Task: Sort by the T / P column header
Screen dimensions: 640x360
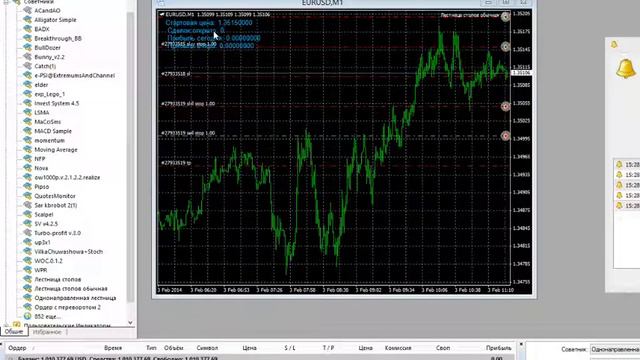Action: pyautogui.click(x=329, y=348)
